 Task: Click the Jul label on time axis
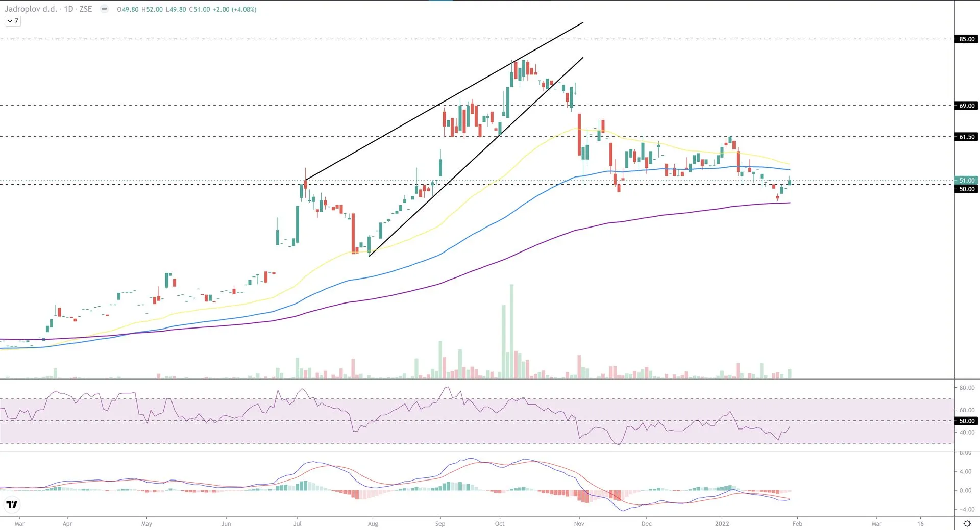(x=298, y=523)
